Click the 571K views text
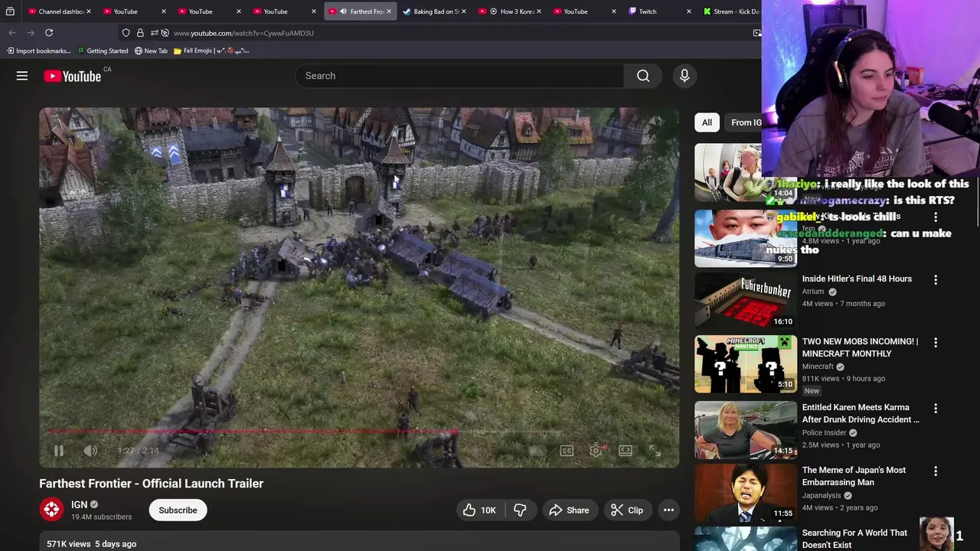This screenshot has height=551, width=980. (68, 544)
